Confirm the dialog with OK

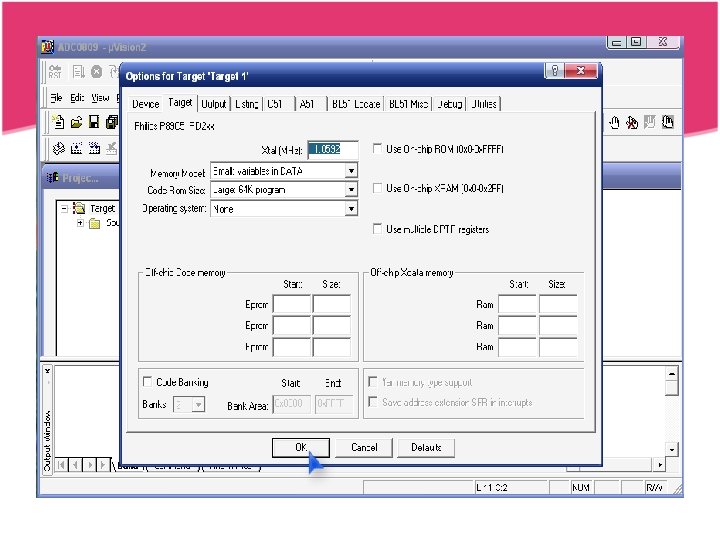coord(301,447)
